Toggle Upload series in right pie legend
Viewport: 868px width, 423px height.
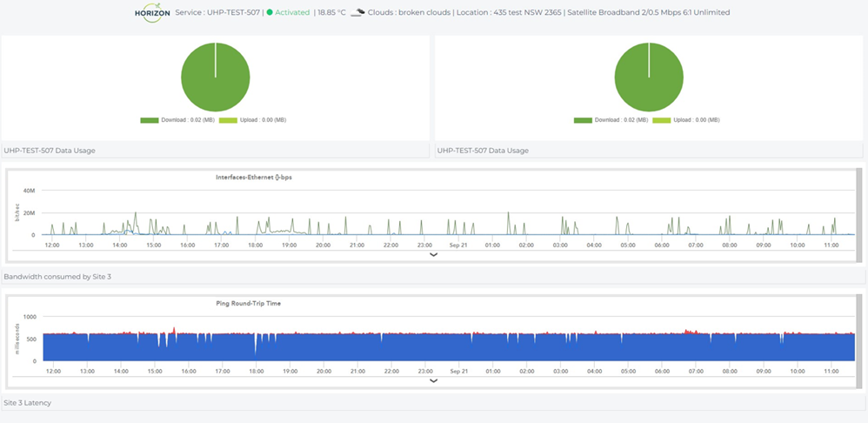click(x=686, y=120)
